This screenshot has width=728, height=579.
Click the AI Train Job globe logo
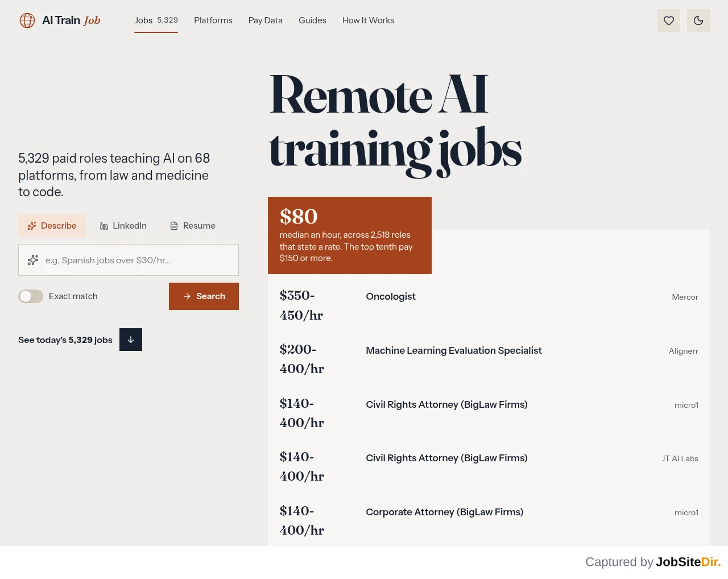click(27, 20)
